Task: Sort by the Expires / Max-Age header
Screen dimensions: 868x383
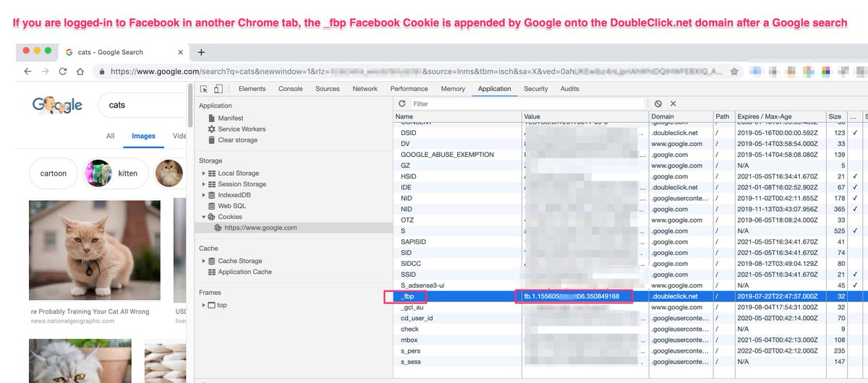Action: click(x=780, y=116)
